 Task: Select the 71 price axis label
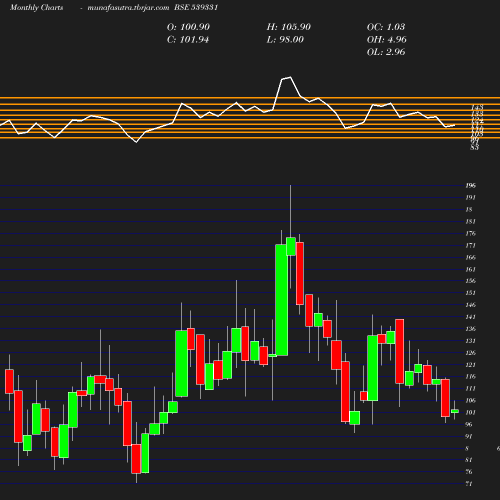[469, 484]
